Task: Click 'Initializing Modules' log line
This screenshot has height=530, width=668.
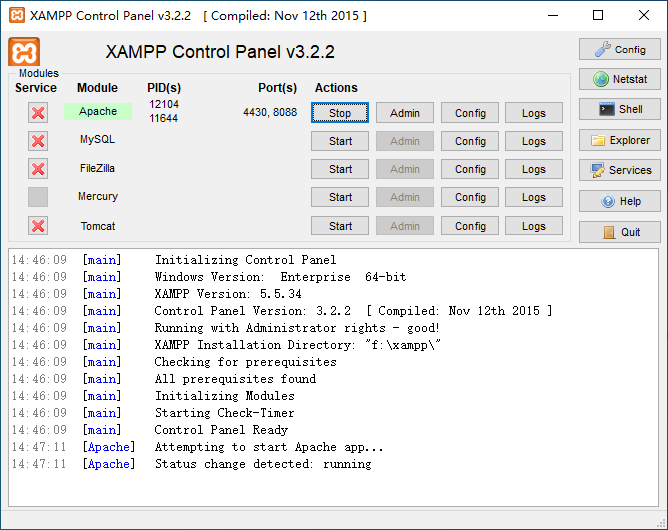Action: [x=225, y=396]
